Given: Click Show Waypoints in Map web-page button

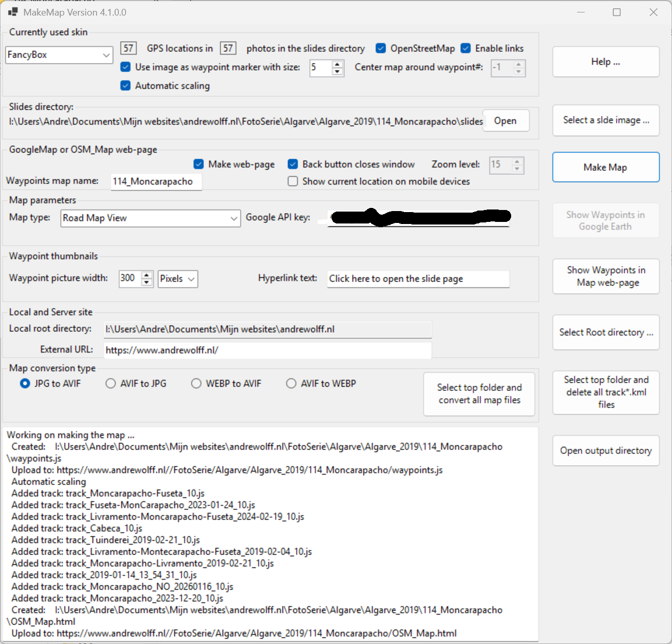Looking at the screenshot, I should [x=606, y=276].
